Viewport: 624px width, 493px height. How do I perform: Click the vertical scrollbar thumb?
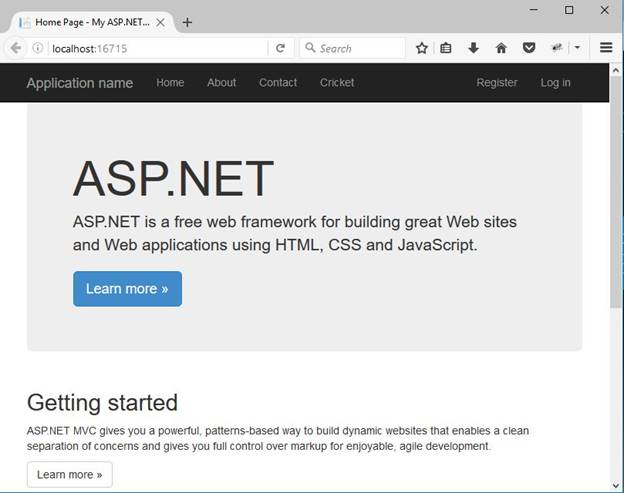(616, 192)
